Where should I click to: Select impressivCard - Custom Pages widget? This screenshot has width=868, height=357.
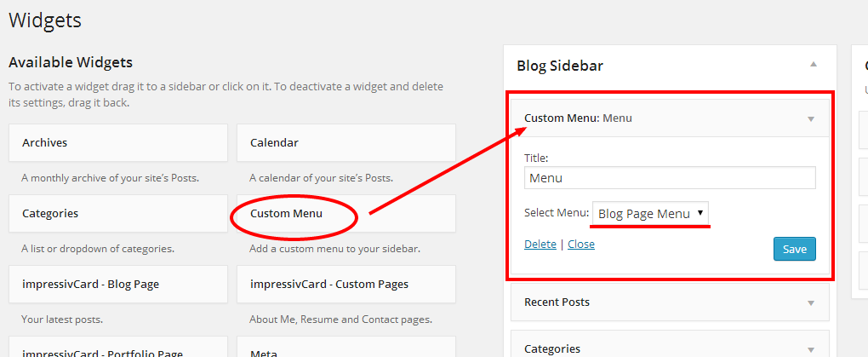[345, 284]
